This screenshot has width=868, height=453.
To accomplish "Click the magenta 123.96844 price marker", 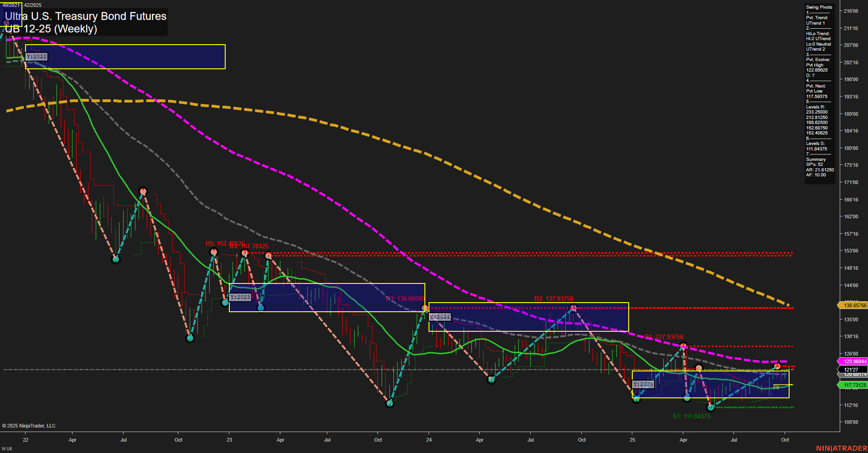I will coord(852,361).
